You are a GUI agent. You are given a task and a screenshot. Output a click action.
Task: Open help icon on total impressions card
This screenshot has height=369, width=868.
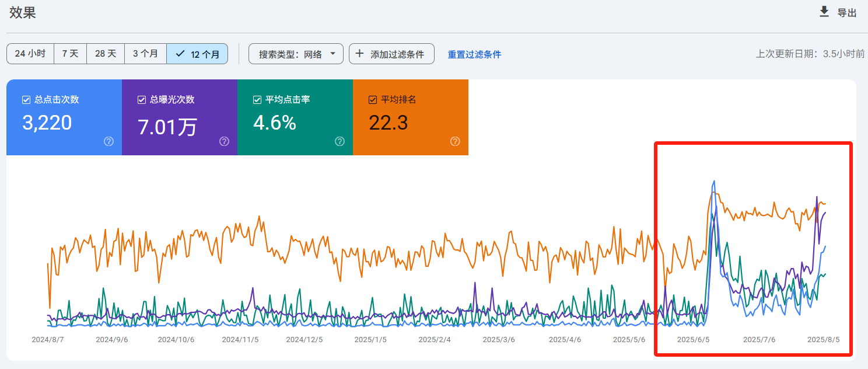point(224,141)
